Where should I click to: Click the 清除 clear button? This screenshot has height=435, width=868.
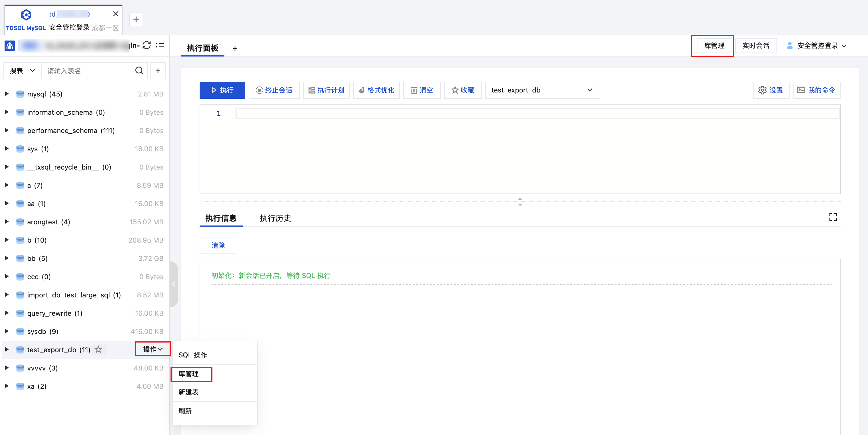[218, 245]
